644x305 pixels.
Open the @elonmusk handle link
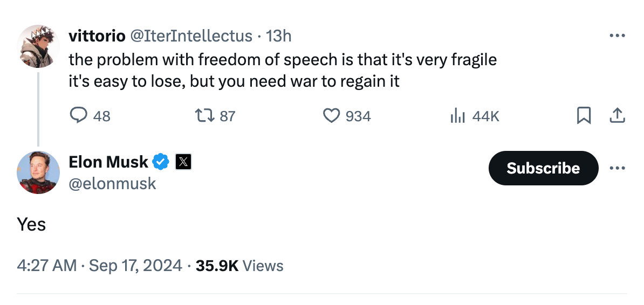point(112,184)
